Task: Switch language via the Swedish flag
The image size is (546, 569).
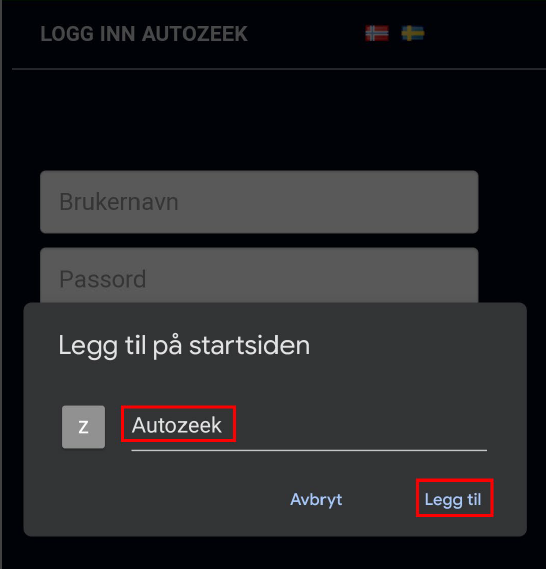Action: click(x=413, y=33)
